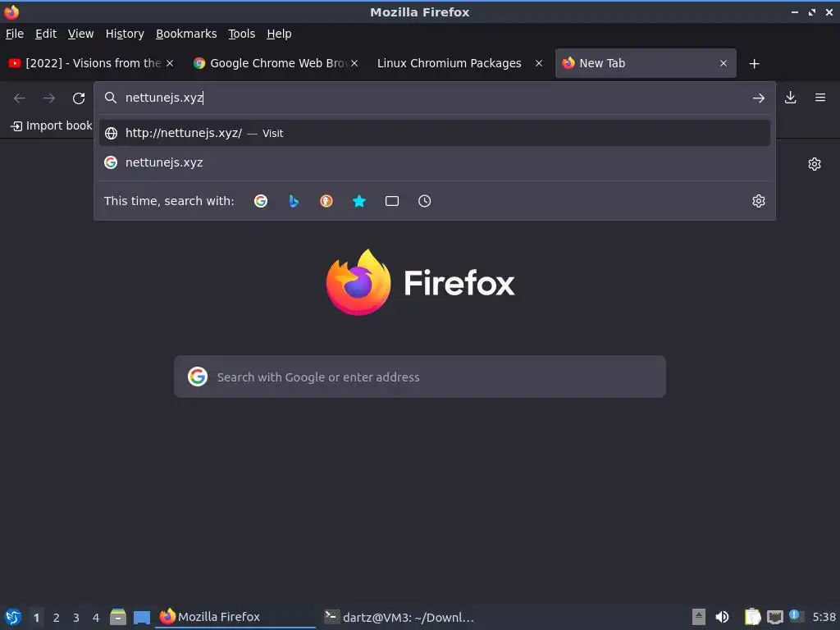
Task: Visit http://nettunejs.xyz/ suggestion
Action: [x=435, y=133]
